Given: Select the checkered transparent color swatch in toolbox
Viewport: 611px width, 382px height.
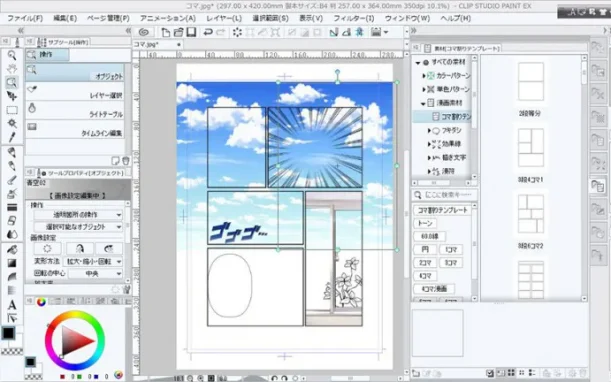Looking at the screenshot, I should coord(12,351).
